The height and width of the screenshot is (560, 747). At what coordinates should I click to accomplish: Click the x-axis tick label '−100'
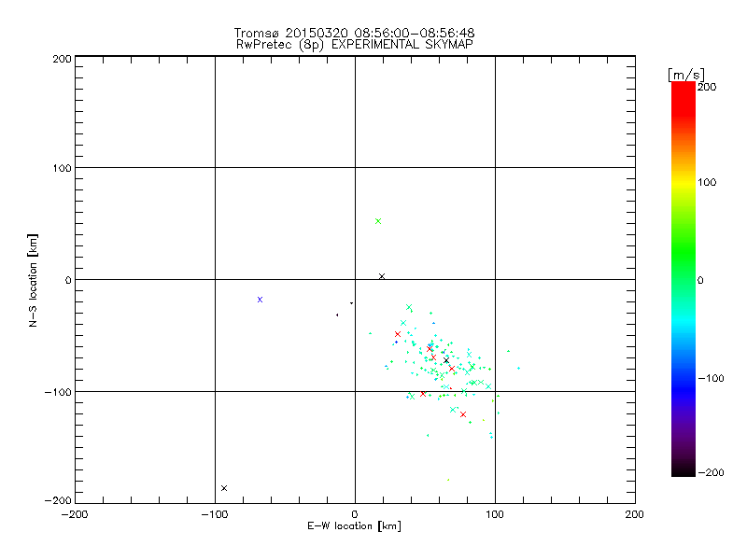215,514
